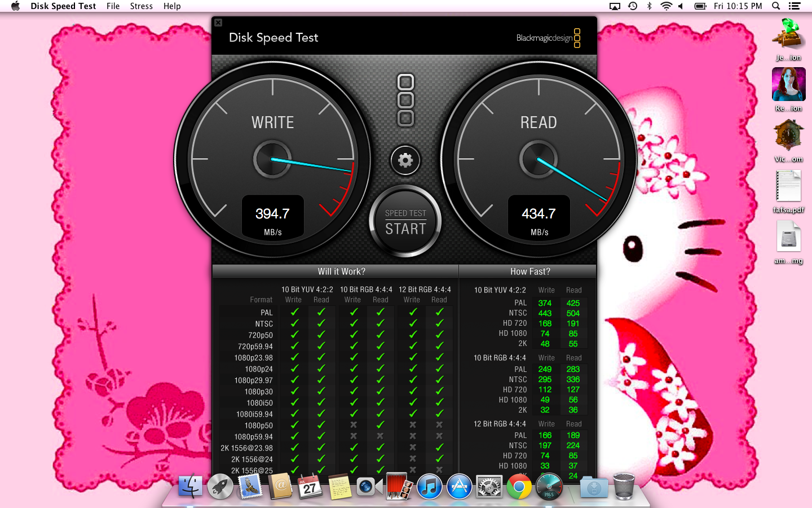Click the '1080p59.94' format row label
This screenshot has height=508, width=812.
pyautogui.click(x=254, y=437)
